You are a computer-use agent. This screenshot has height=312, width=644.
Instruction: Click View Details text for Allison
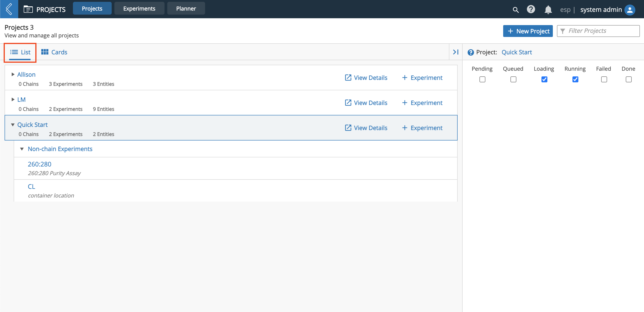pyautogui.click(x=371, y=78)
